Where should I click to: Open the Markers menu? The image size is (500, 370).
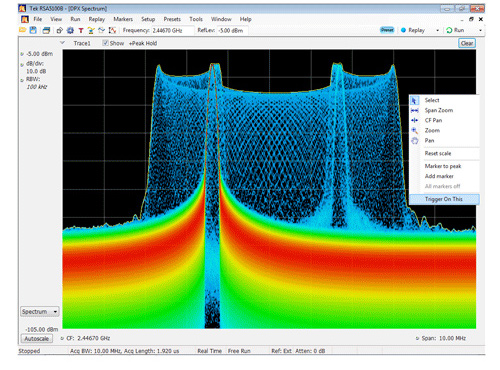tap(123, 19)
